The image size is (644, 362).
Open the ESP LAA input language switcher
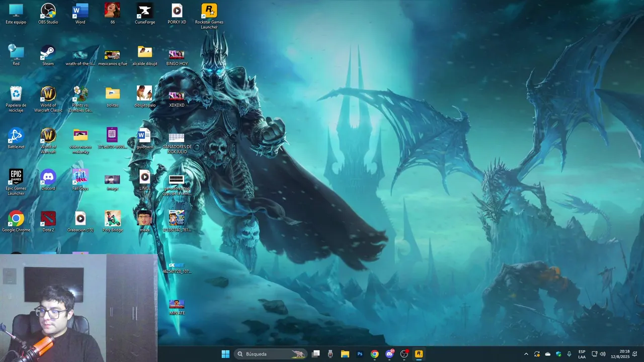click(582, 354)
